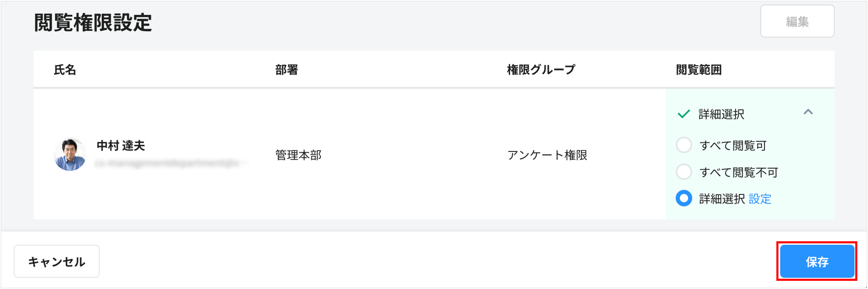Click 中村 達夫's profile photo

point(70,154)
